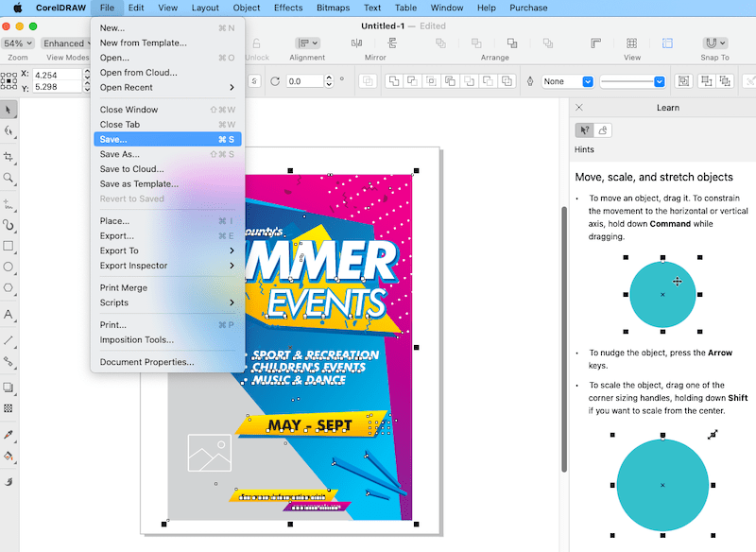Open the Bitmaps menu

(332, 8)
